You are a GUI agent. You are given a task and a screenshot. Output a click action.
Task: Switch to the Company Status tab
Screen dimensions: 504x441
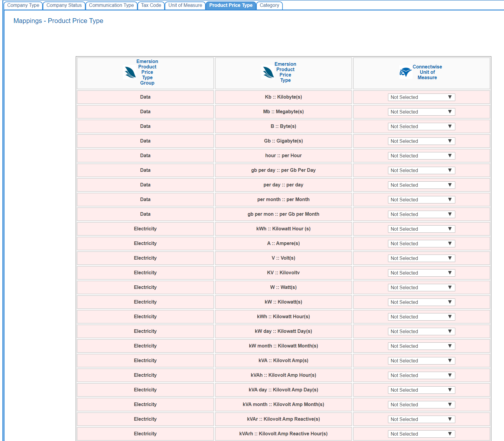pos(64,5)
